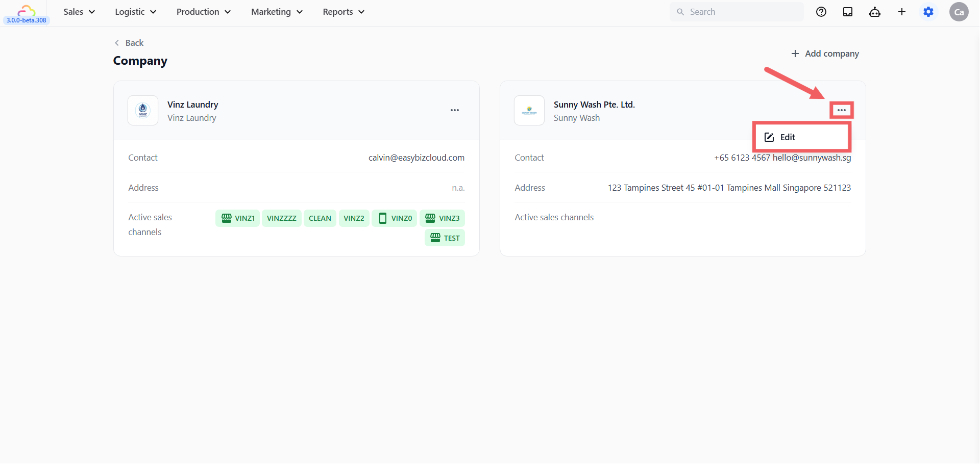Click the EasyBizCloud logo icon
Viewport: 980px width, 464px height.
(27, 9)
